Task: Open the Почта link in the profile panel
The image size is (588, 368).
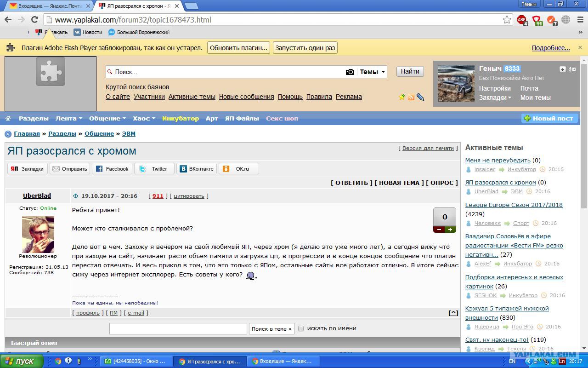Action: pyautogui.click(x=529, y=88)
